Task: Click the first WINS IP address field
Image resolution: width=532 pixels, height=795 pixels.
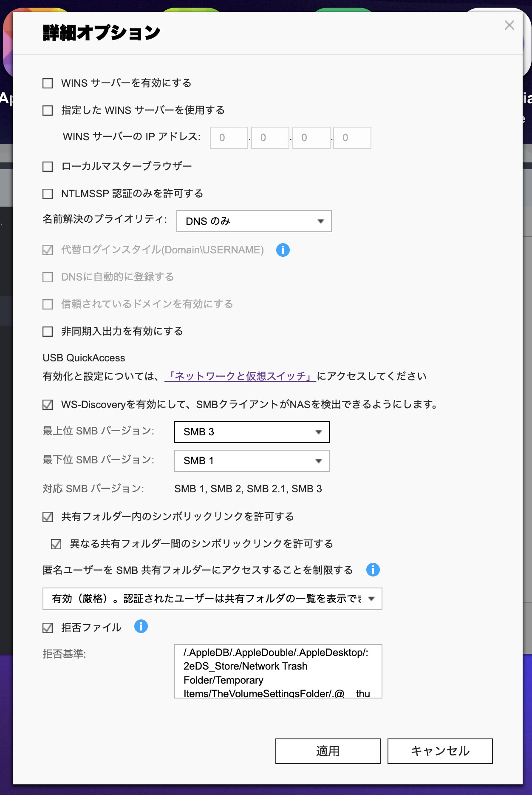Action: (229, 137)
